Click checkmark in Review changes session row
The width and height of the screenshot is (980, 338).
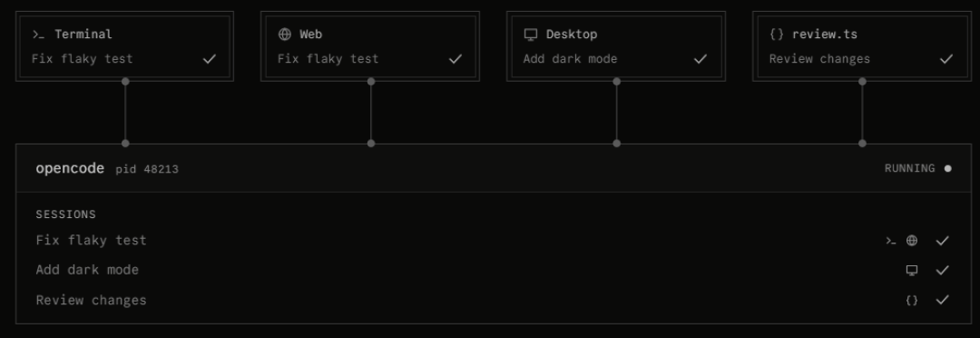[x=942, y=300]
